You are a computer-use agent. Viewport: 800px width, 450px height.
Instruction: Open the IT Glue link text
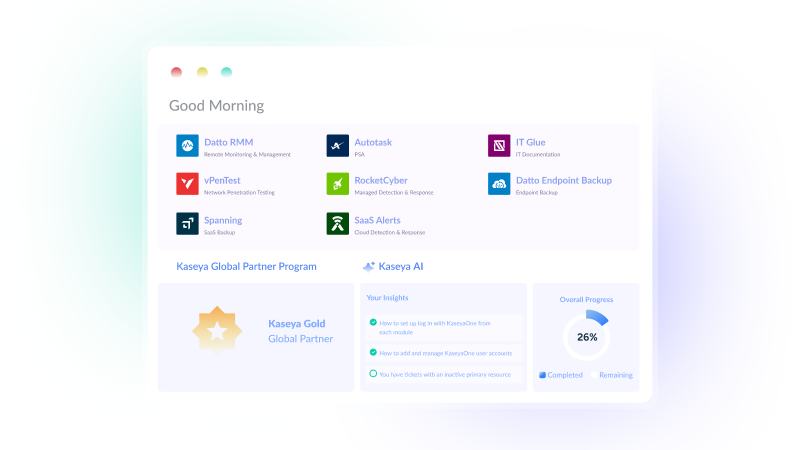[x=531, y=142]
